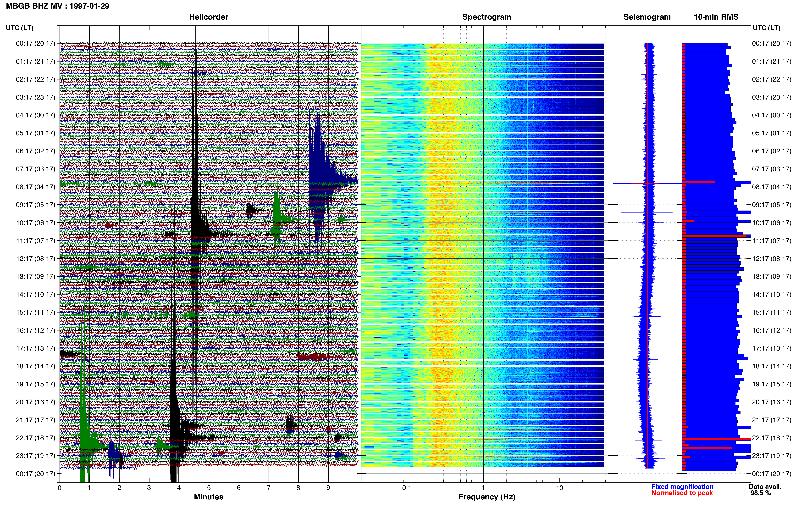This screenshot has height=508, width=812.
Task: Select the left time label '04:17 (00:17)'
Action: click(36, 115)
